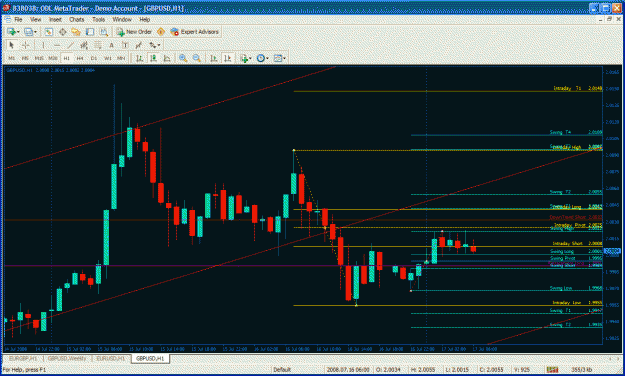Click the chart's right price scale
Viewport: 625px width, 376px height.
pos(612,205)
